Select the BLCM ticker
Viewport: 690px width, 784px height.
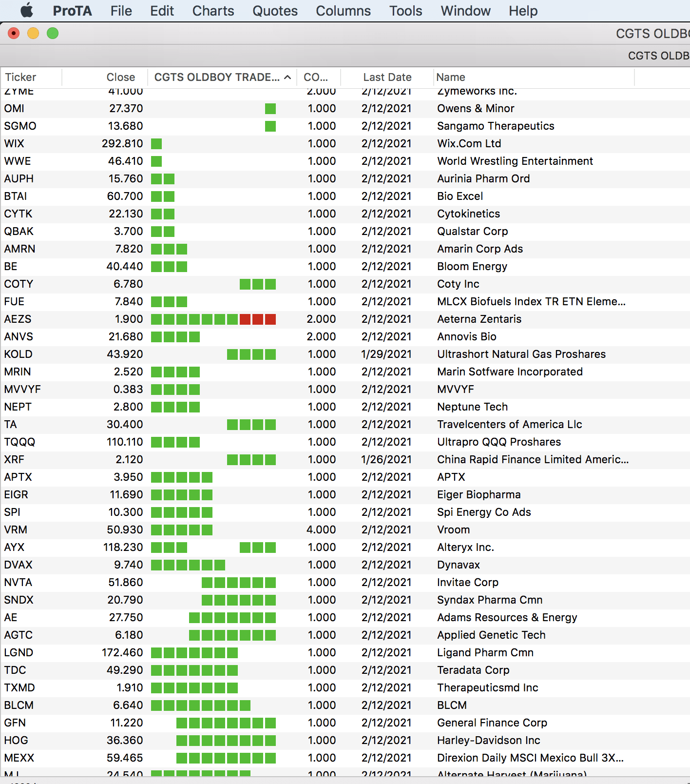tap(19, 705)
